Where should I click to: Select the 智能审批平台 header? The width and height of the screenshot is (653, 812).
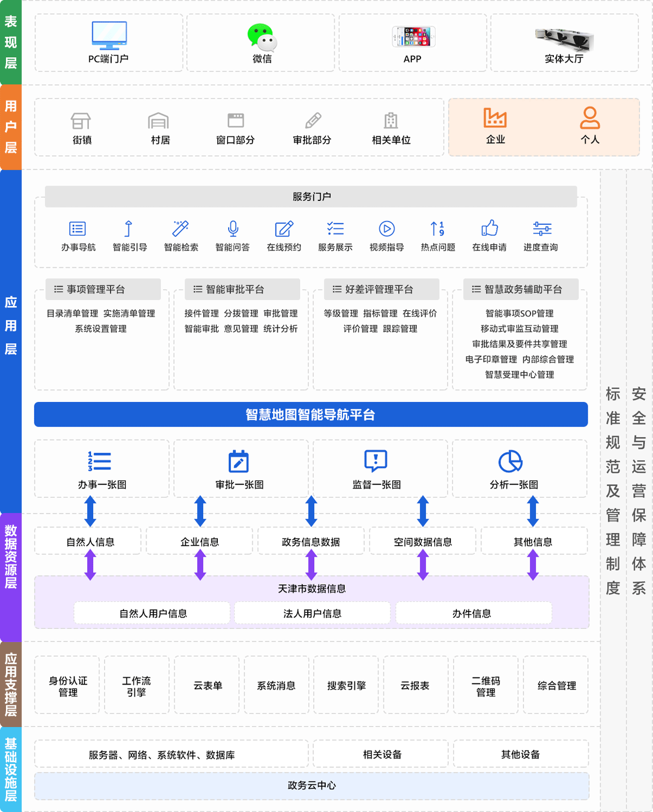click(243, 289)
